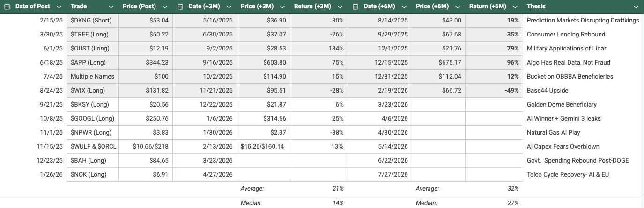Viewport: 644px width, 208px height.
Task: Open the Thesis column dropdown arrow
Action: [636, 7]
